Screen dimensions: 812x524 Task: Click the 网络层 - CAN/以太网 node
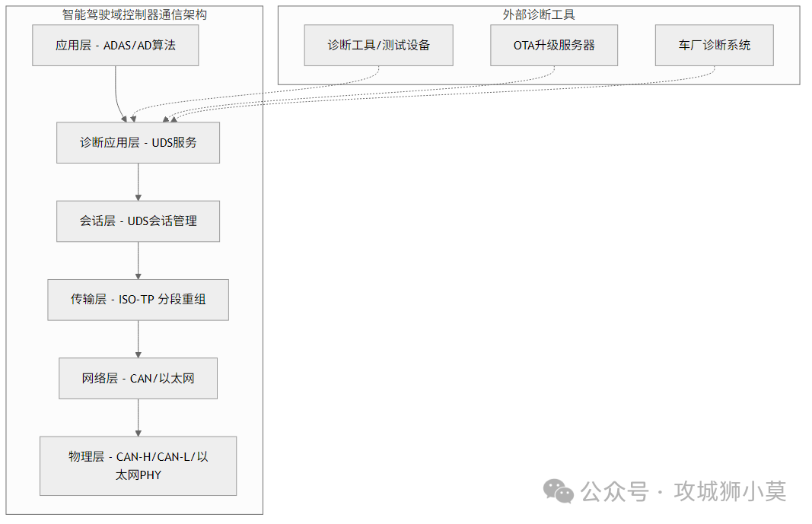point(139,379)
